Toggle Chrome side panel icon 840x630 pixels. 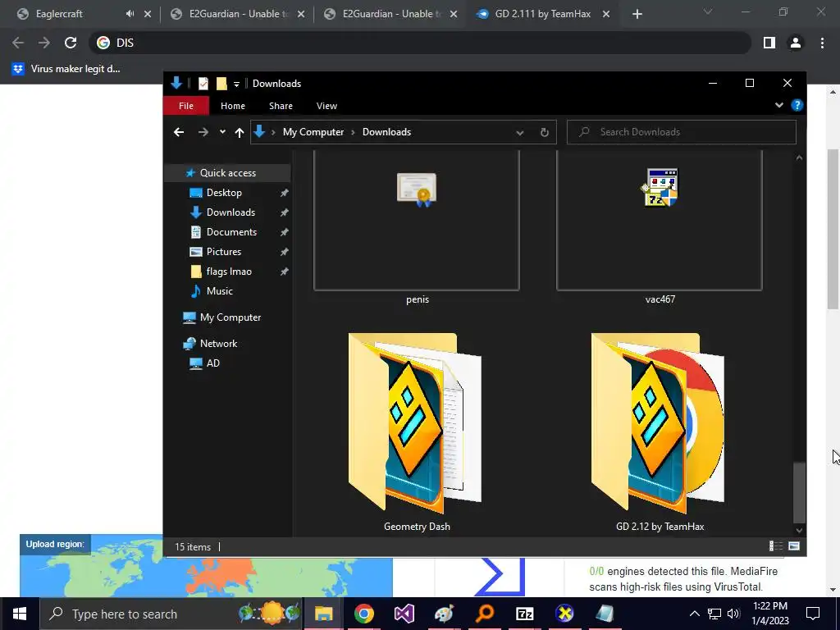pos(769,43)
